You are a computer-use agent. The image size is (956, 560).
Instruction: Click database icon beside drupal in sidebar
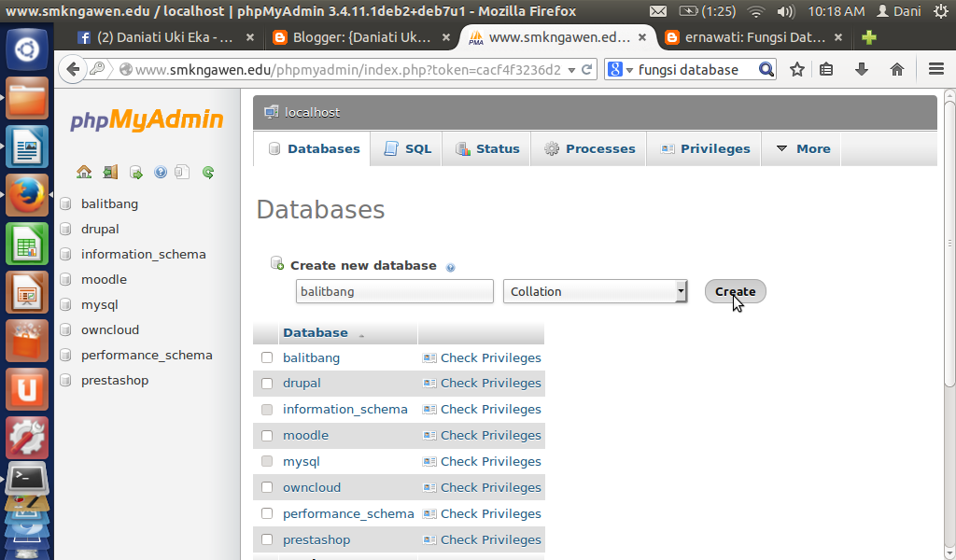(x=66, y=229)
